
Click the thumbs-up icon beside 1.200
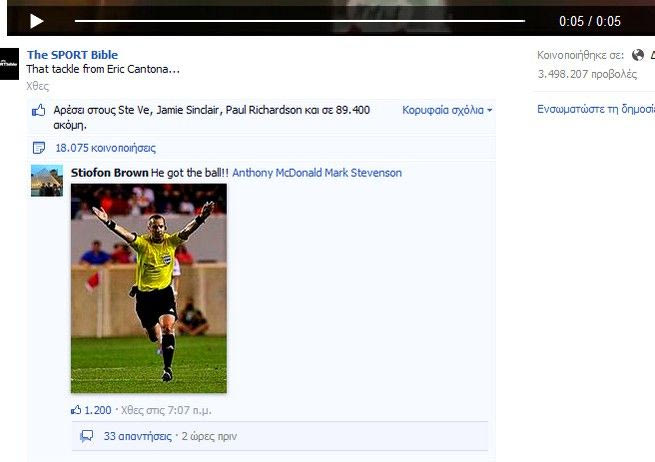[x=76, y=410]
